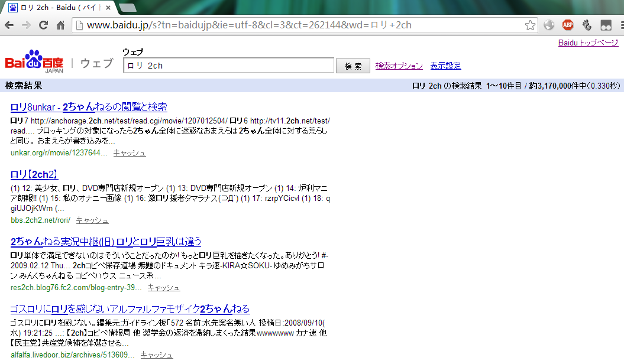
Task: Click the 検索 search button
Action: (x=353, y=66)
